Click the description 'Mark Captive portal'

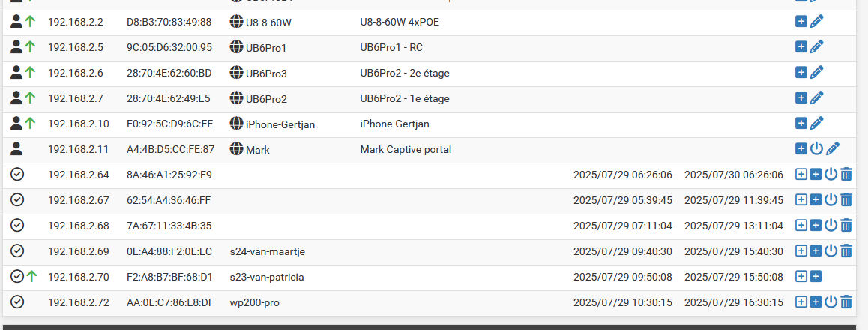click(x=406, y=149)
